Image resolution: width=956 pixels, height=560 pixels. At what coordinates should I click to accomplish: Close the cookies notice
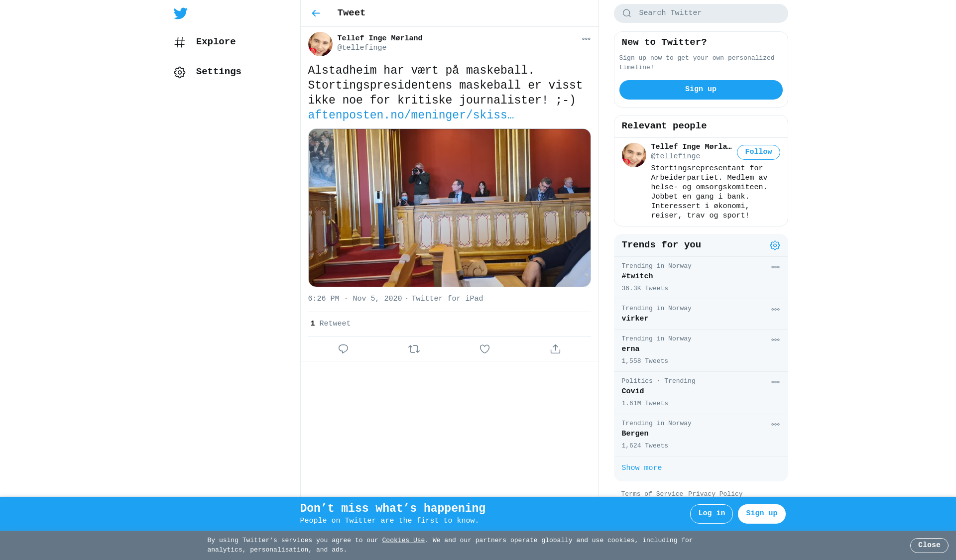pyautogui.click(x=929, y=546)
